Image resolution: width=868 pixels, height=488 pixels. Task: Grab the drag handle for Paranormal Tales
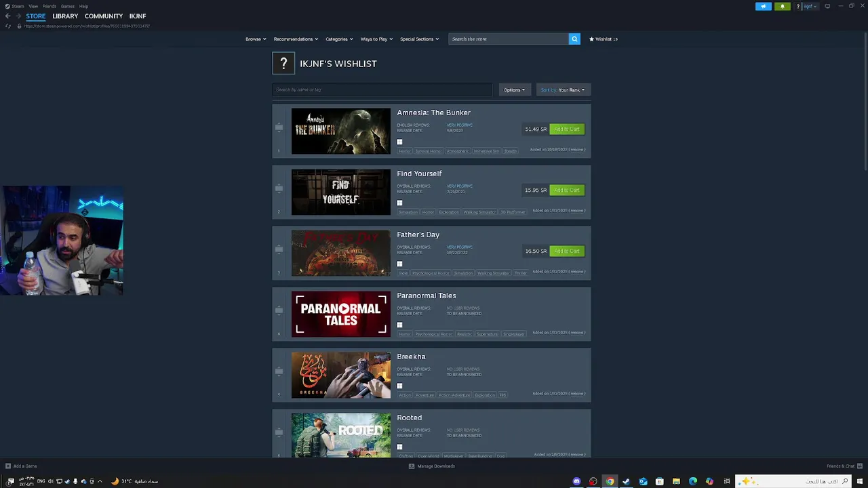[x=279, y=310]
